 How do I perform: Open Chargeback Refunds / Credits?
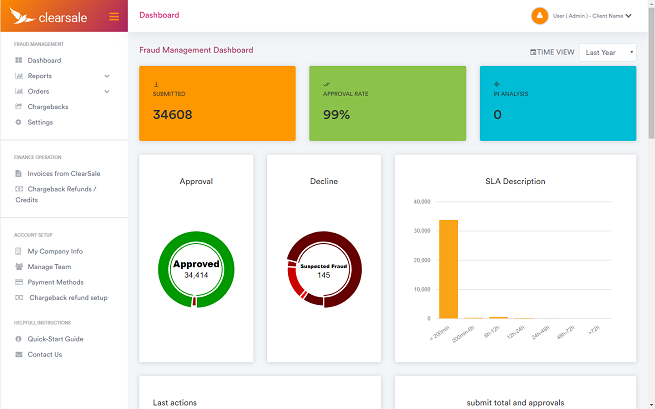pyautogui.click(x=56, y=194)
